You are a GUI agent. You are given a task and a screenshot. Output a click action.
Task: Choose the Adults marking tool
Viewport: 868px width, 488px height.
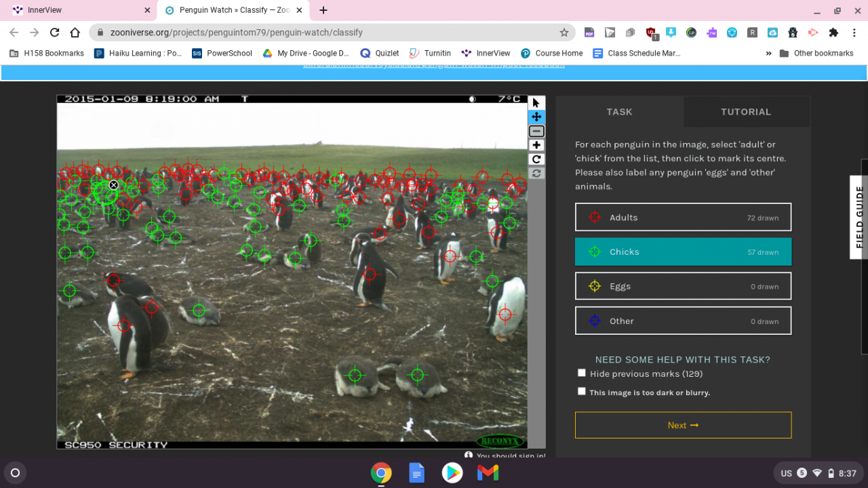[x=683, y=218]
